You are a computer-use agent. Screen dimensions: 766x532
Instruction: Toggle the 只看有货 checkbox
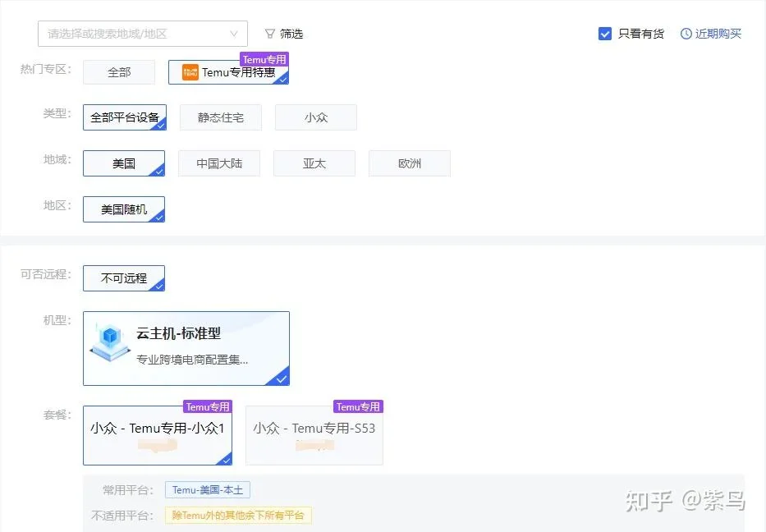[x=605, y=34]
